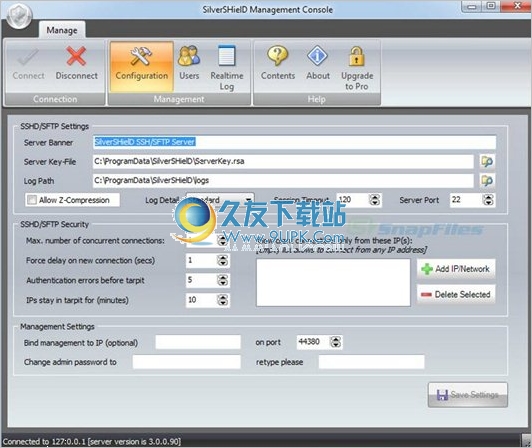Adjust the Session Timeout stepper
The width and height of the screenshot is (532, 448).
point(375,200)
